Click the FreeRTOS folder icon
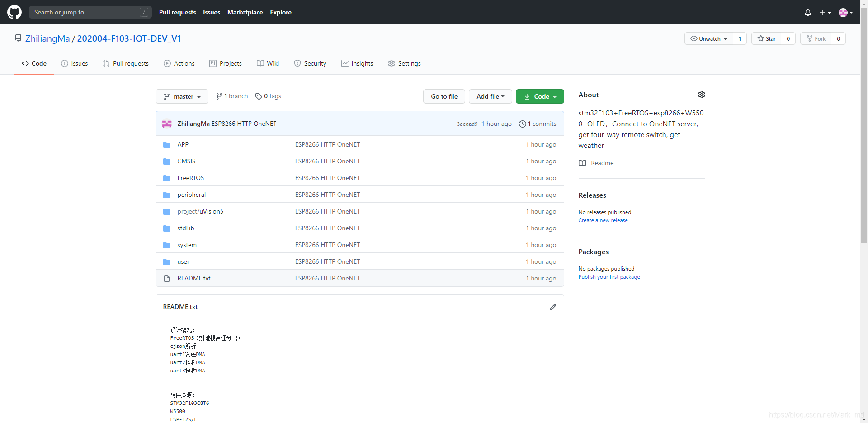 point(167,178)
